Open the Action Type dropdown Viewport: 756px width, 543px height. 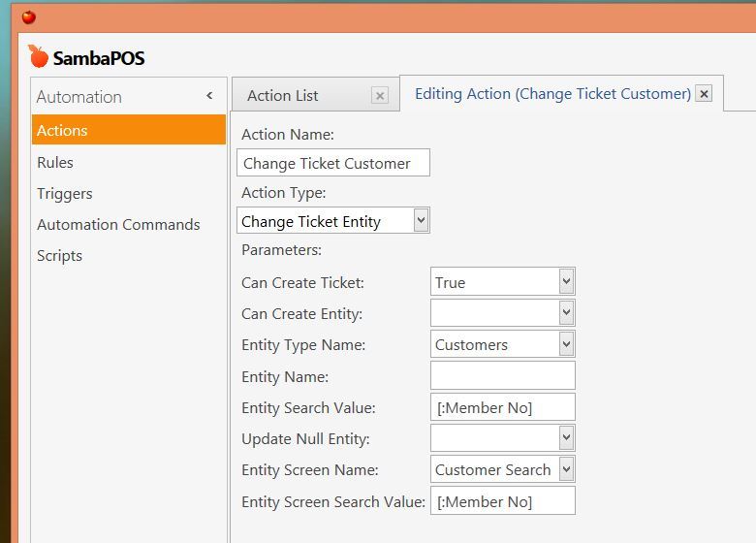coord(422,220)
